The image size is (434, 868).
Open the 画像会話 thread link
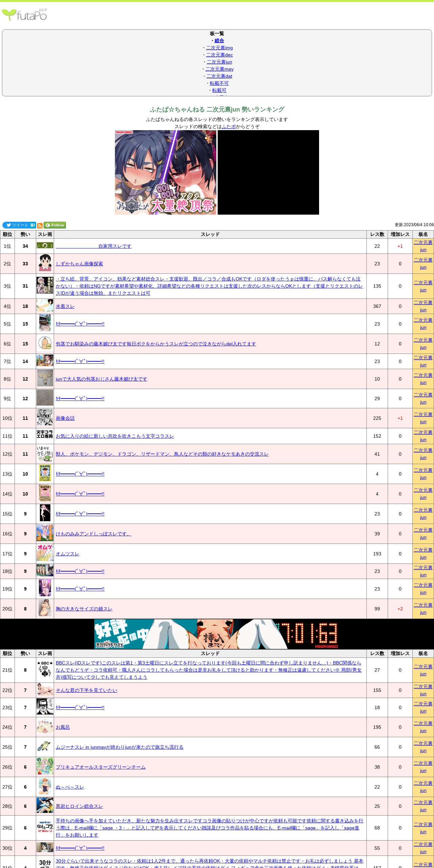(65, 418)
